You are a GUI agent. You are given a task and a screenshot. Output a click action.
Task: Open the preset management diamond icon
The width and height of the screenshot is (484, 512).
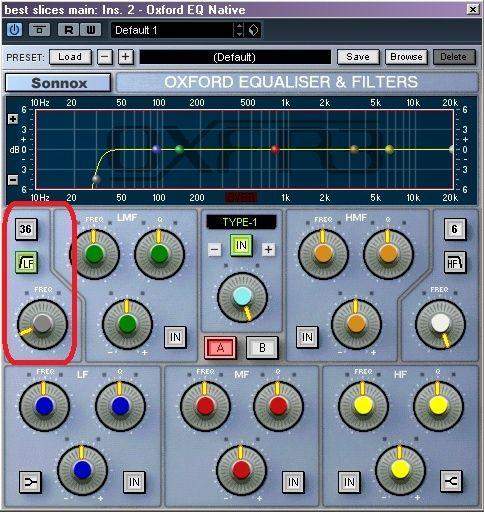[253, 30]
